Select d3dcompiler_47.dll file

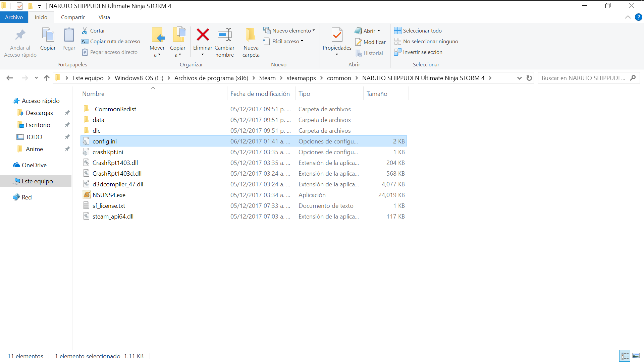click(244, 184)
